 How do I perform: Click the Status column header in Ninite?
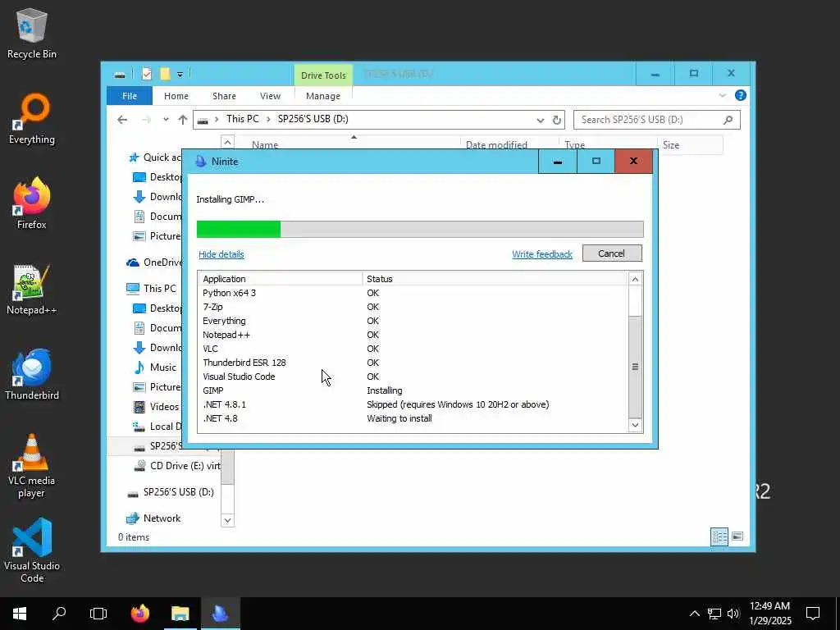pos(495,279)
